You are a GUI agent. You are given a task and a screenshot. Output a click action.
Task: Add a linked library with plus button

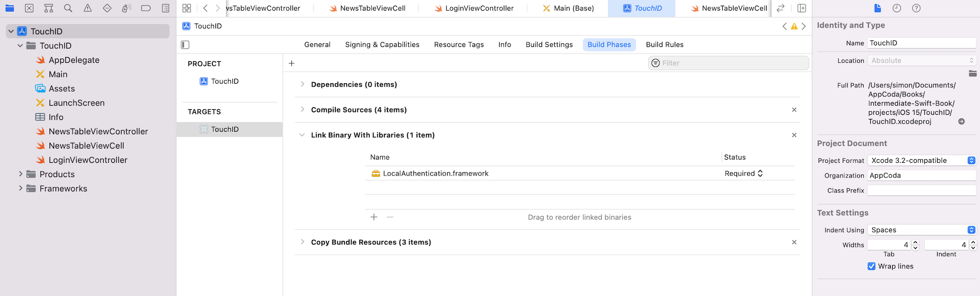pyautogui.click(x=374, y=217)
